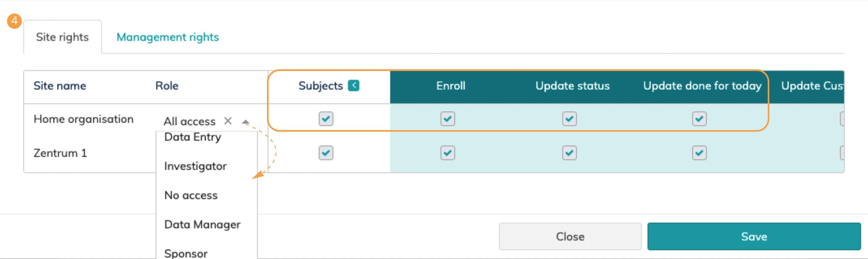Choose Investigator role option
Image resolution: width=868 pixels, height=259 pixels.
[195, 166]
